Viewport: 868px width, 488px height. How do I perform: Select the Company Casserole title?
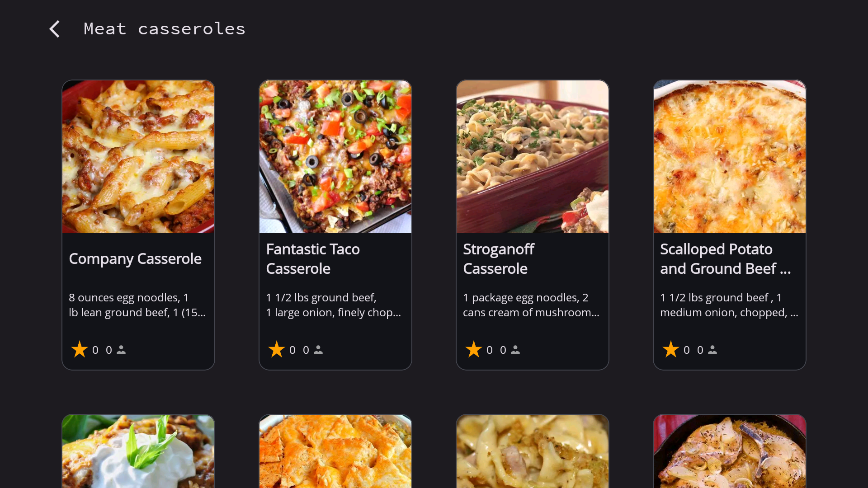pyautogui.click(x=135, y=259)
